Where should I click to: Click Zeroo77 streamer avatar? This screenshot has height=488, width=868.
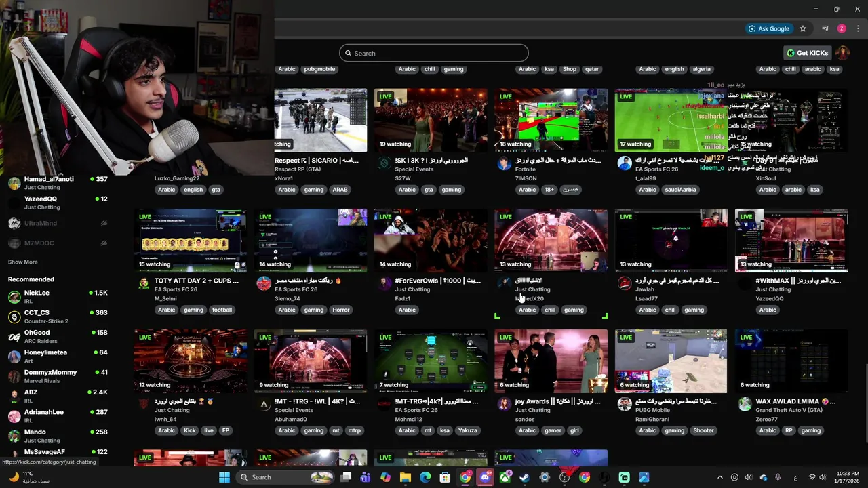tap(745, 404)
